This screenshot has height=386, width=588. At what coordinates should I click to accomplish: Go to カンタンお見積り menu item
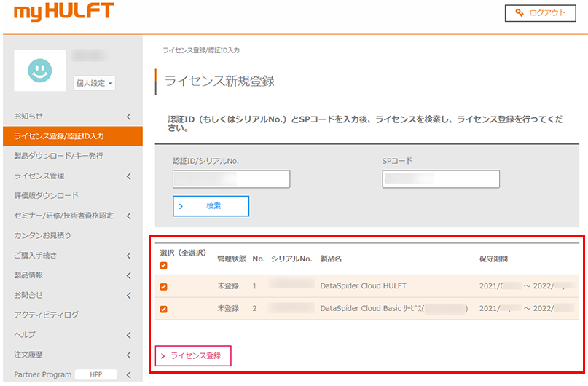(x=43, y=236)
